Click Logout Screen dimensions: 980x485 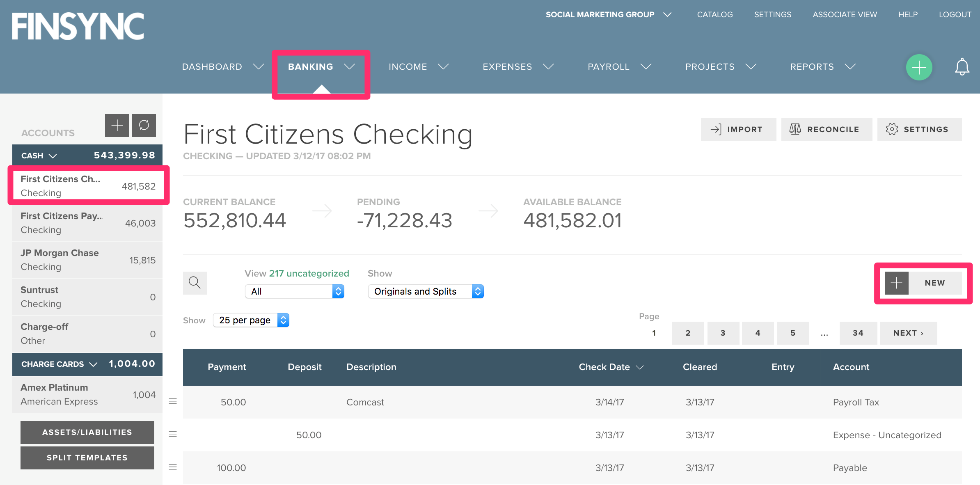tap(955, 14)
